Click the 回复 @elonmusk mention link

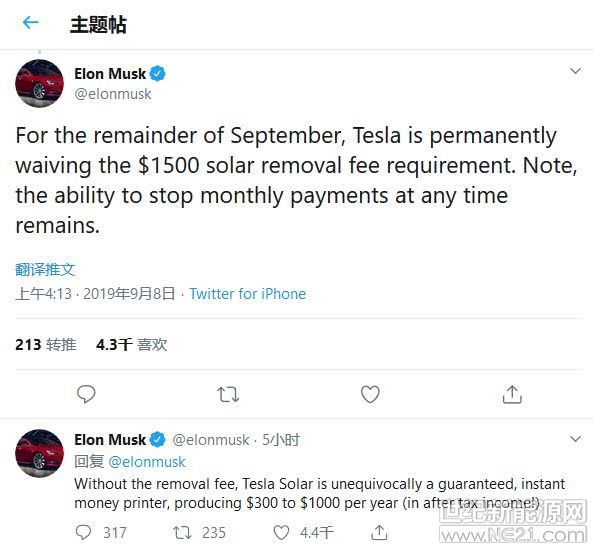(x=147, y=462)
